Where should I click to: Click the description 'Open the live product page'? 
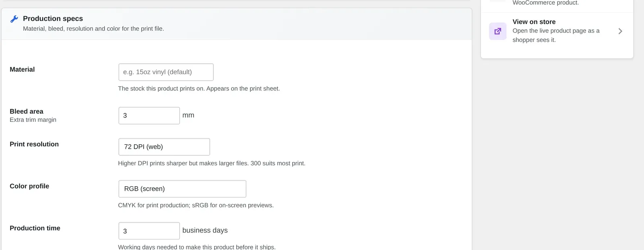(x=556, y=35)
